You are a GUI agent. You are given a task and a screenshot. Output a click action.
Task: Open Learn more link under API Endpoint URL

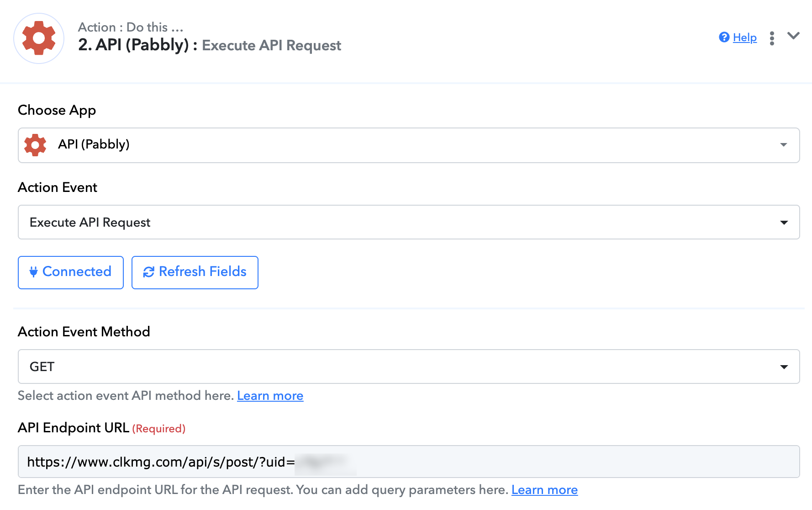point(544,490)
